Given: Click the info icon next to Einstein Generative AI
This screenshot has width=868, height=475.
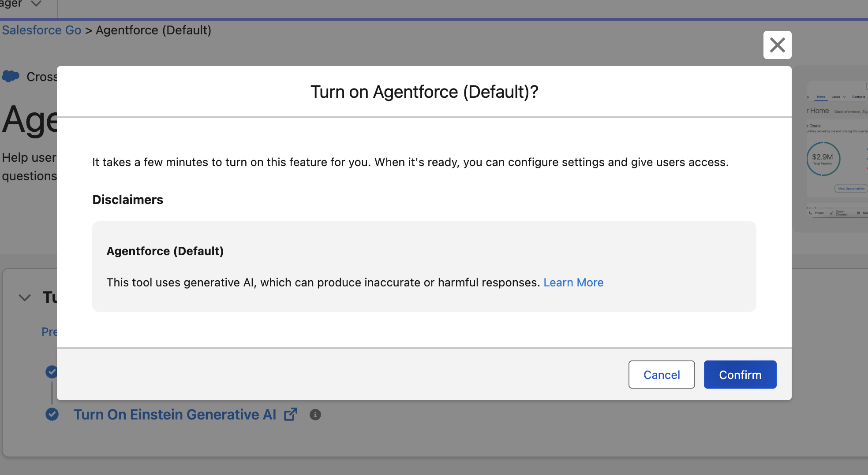Looking at the screenshot, I should (315, 415).
